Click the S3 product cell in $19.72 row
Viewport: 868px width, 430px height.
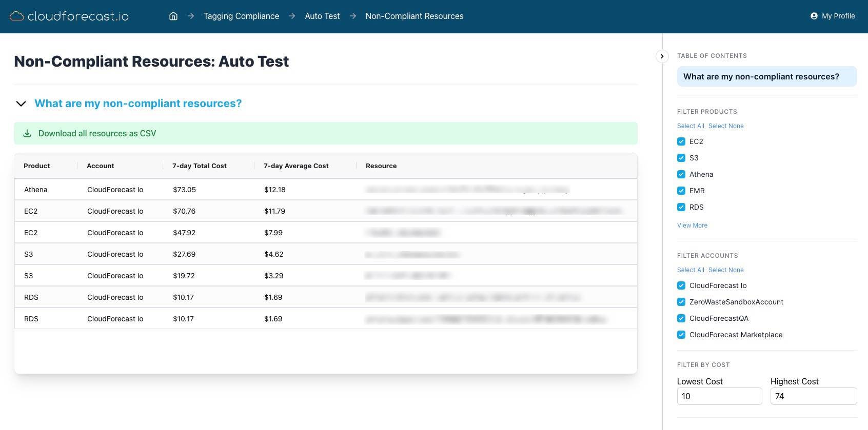[29, 276]
